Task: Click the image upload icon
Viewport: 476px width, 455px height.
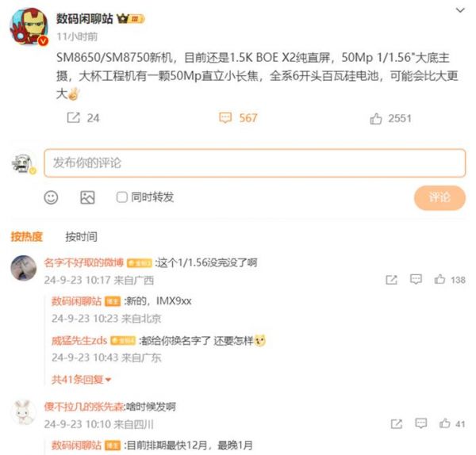Action: (x=87, y=197)
